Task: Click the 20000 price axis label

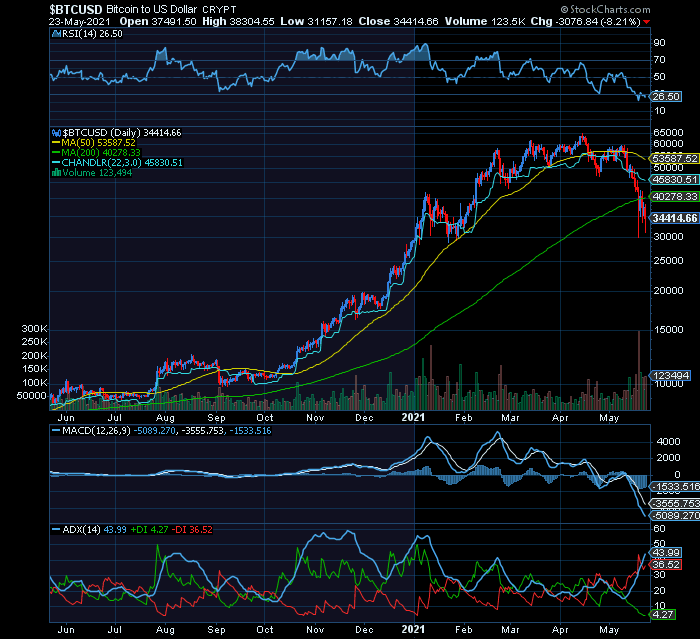Action: 668,291
